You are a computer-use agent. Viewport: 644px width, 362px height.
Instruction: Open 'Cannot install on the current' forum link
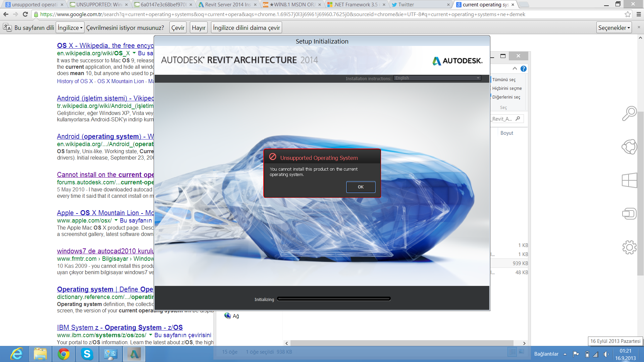pos(105,175)
